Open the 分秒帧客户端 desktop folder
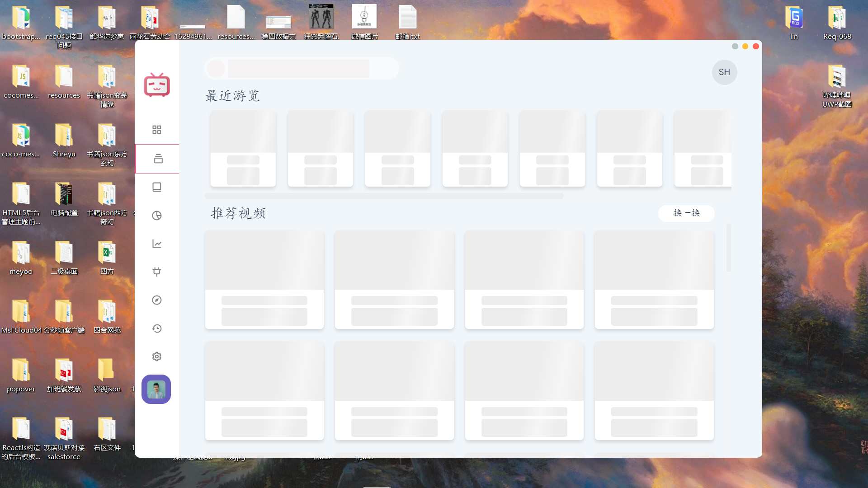Viewport: 868px width, 488px height. 64,316
